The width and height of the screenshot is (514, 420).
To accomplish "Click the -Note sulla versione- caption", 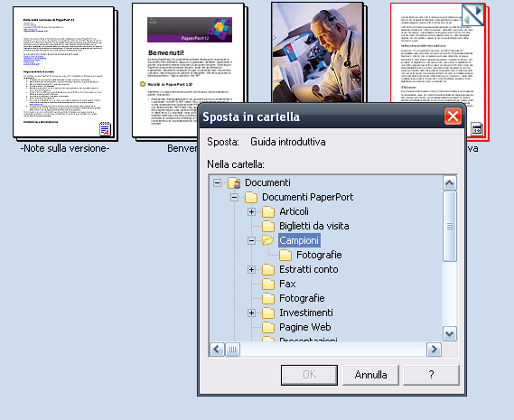I will 65,149.
